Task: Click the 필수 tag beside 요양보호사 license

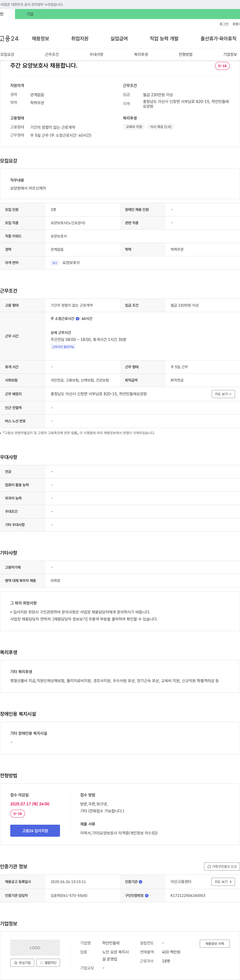Action: click(55, 263)
